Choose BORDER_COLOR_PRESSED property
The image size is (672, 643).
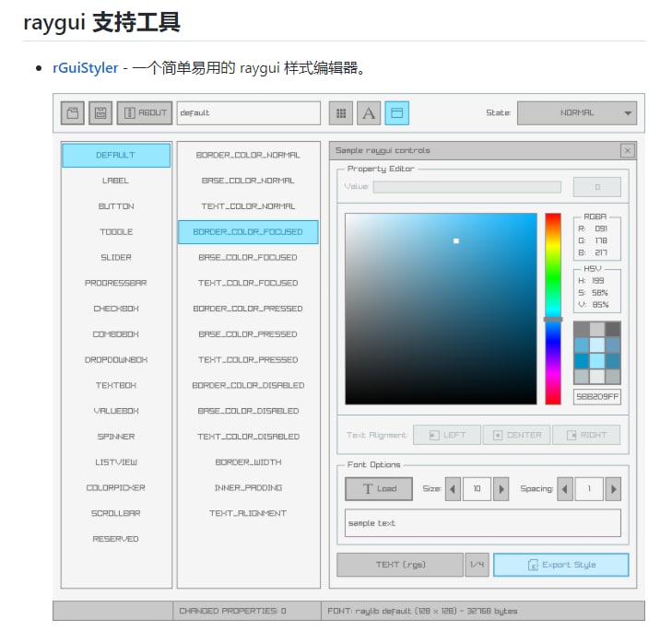pos(248,309)
